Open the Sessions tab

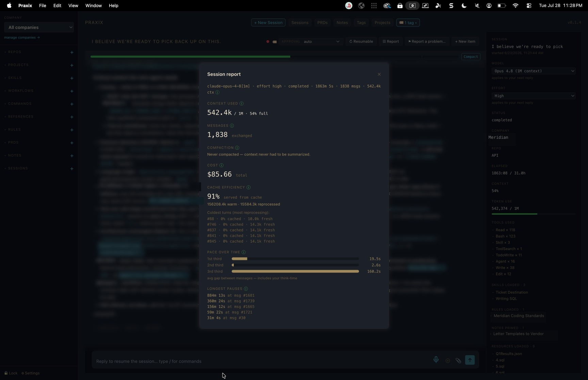300,23
